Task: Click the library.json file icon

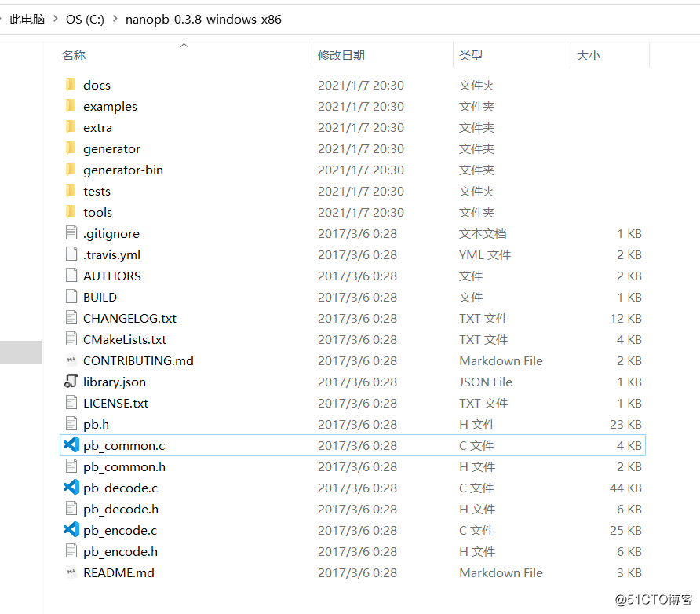Action: pos(71,382)
